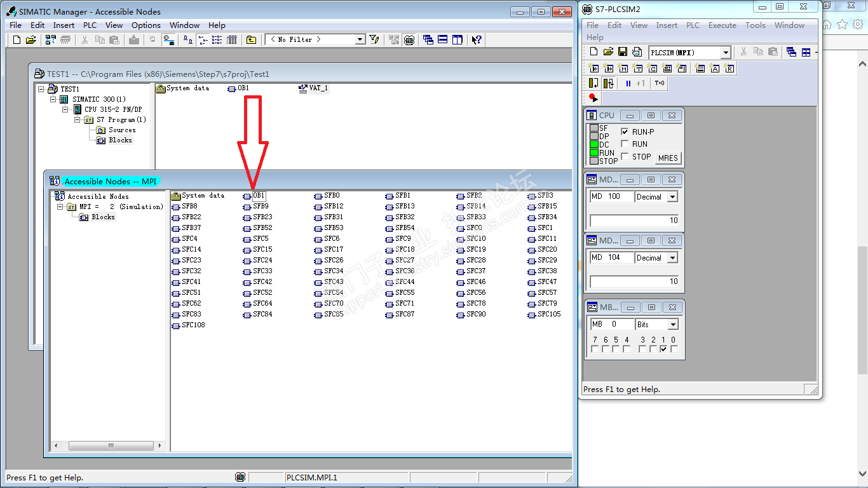Reset timers with the T=0 button
The image size is (868, 488).
pyautogui.click(x=659, y=83)
